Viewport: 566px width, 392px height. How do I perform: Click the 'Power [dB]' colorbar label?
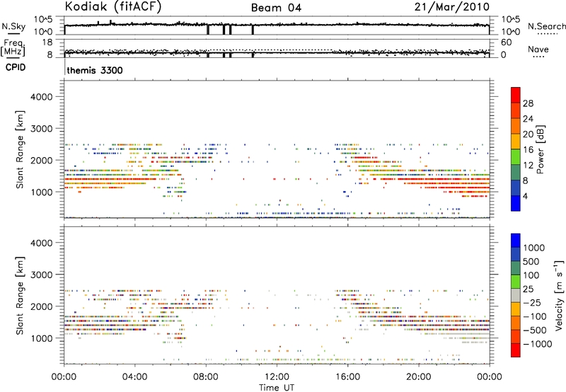click(541, 149)
